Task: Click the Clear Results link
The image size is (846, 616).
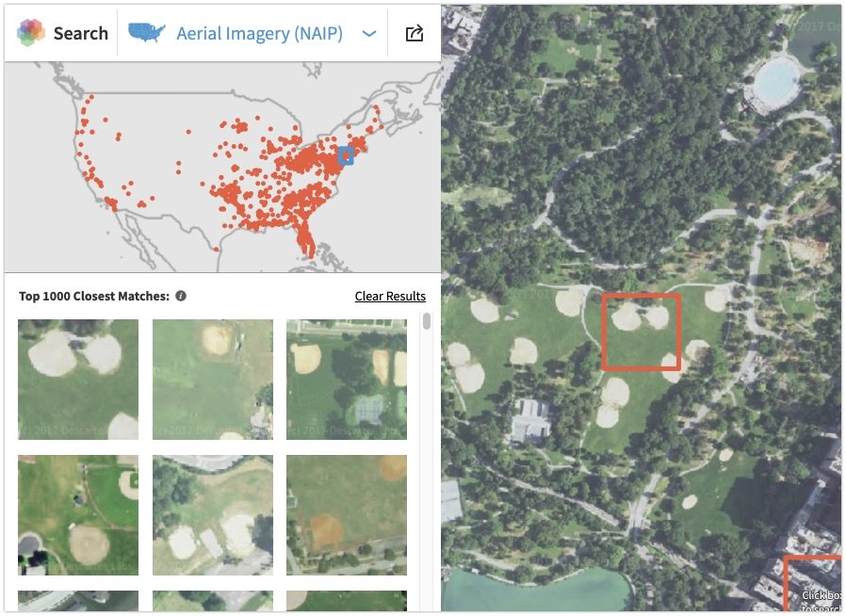Action: [390, 296]
